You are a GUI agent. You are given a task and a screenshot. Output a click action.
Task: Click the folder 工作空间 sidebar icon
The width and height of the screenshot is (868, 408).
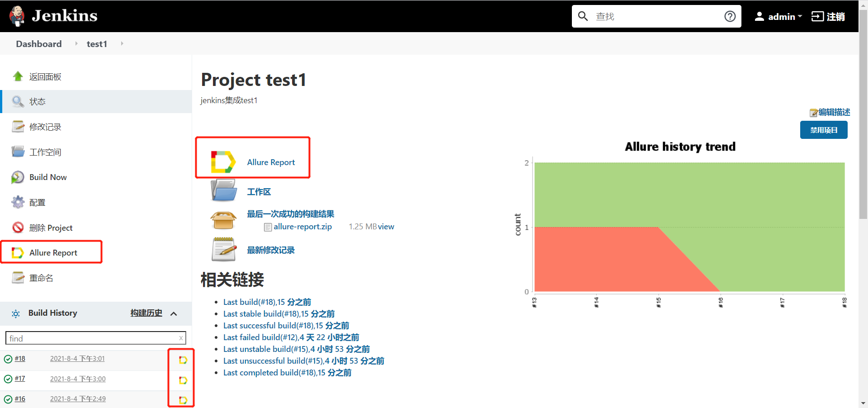click(18, 152)
